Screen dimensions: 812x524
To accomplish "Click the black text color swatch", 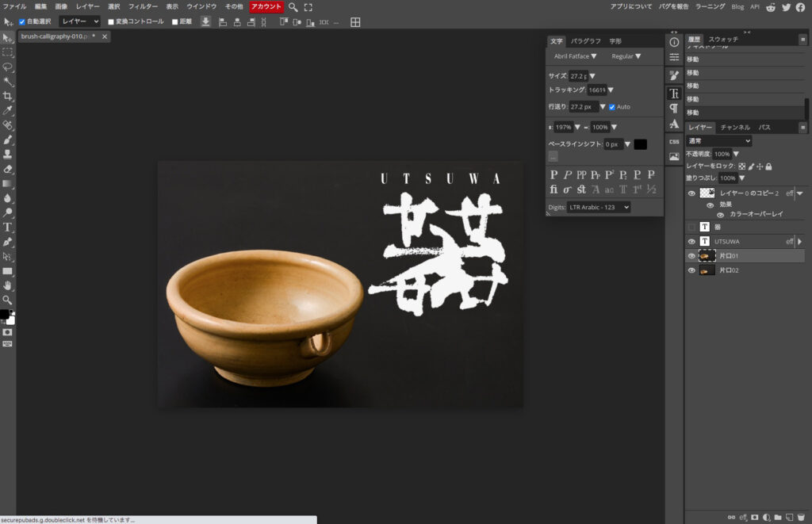I will (641, 144).
